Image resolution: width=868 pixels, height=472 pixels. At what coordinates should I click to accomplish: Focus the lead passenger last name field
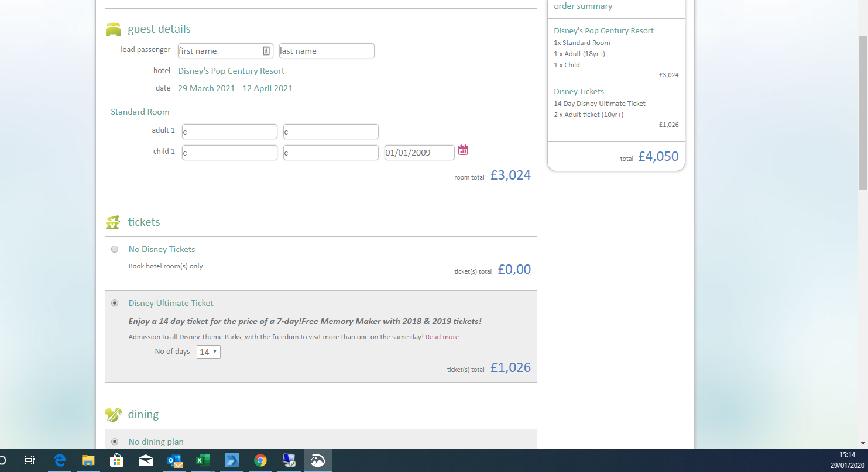point(327,51)
